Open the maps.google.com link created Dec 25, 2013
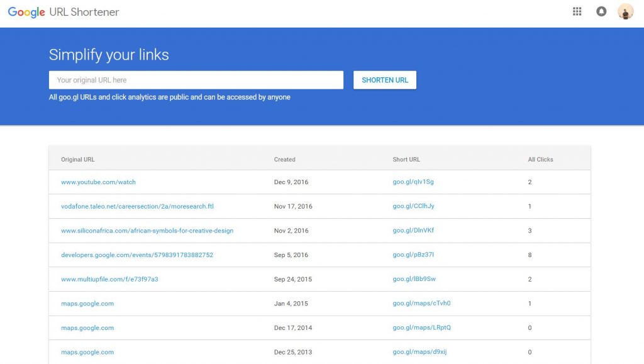Screen dimensions: 644x364 pyautogui.click(x=87, y=352)
